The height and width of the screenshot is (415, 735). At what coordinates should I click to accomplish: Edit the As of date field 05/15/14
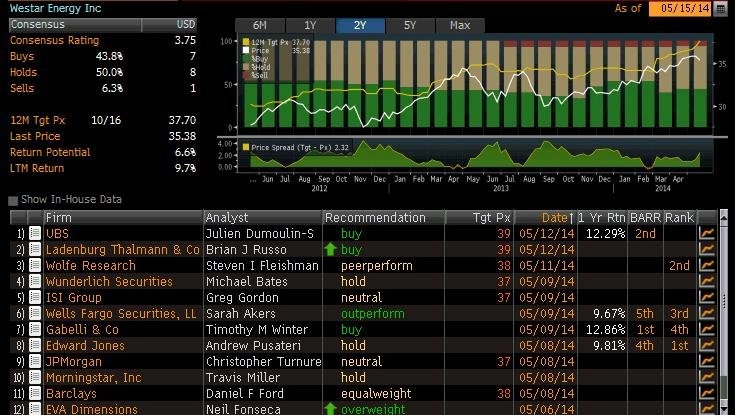[680, 9]
